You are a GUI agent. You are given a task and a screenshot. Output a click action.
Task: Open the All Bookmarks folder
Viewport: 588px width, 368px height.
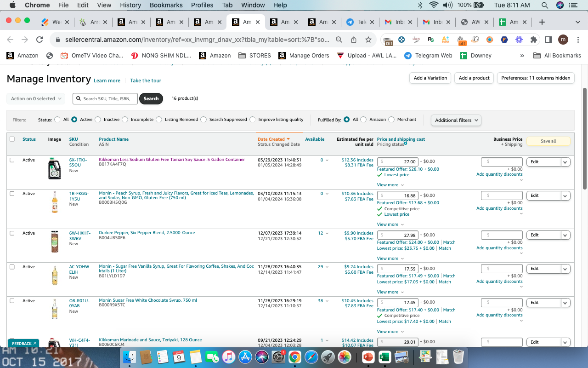pos(557,55)
